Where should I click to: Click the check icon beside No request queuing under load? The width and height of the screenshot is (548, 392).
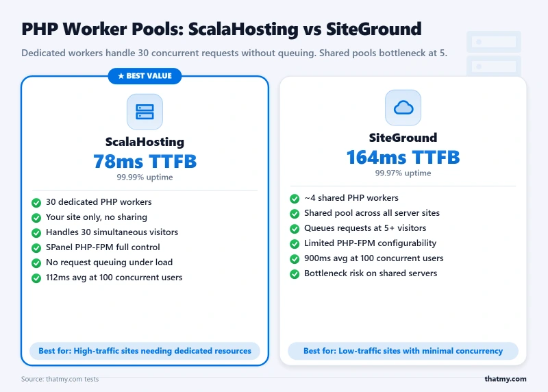click(36, 262)
